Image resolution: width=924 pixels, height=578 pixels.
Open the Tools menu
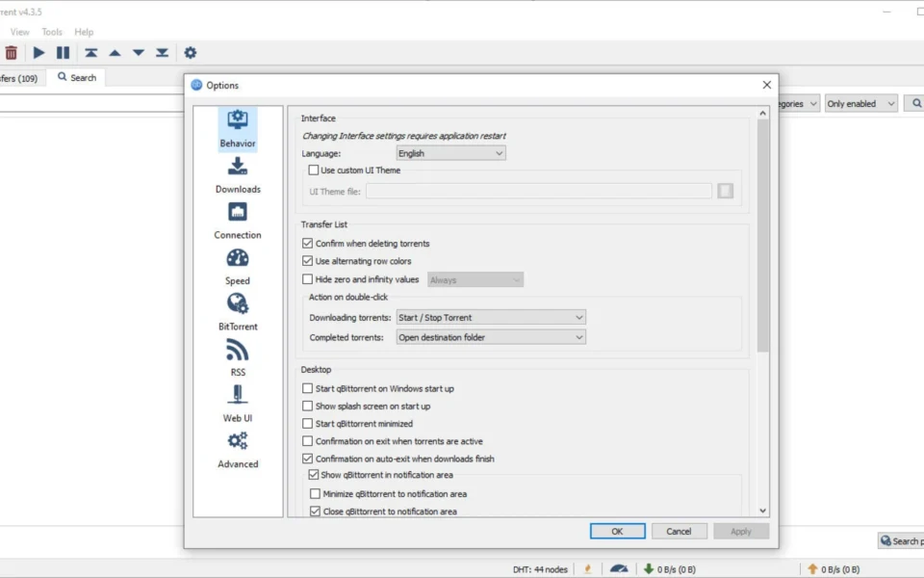point(52,32)
